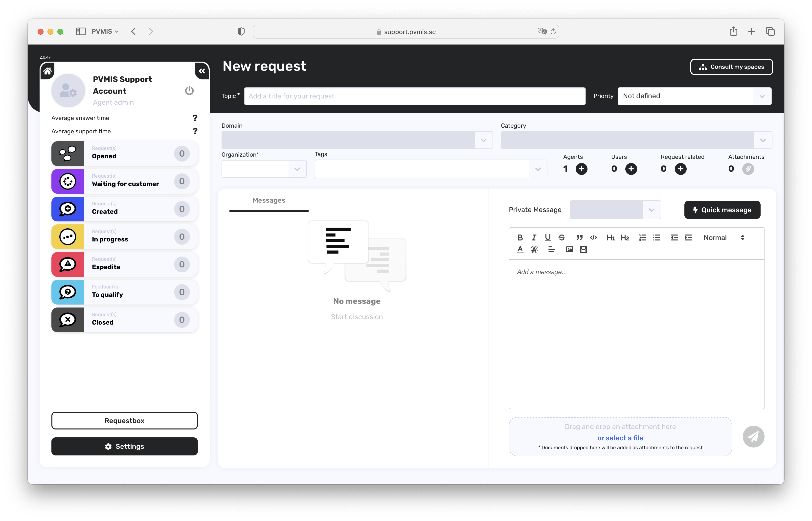Collapse the sidebar with double-chevron icon
Screen dimensions: 812x521
pyautogui.click(x=202, y=71)
